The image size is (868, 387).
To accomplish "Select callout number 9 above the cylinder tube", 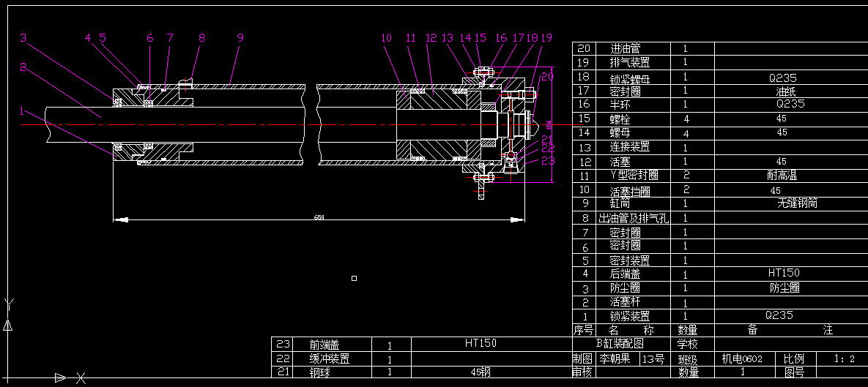I will click(x=240, y=37).
